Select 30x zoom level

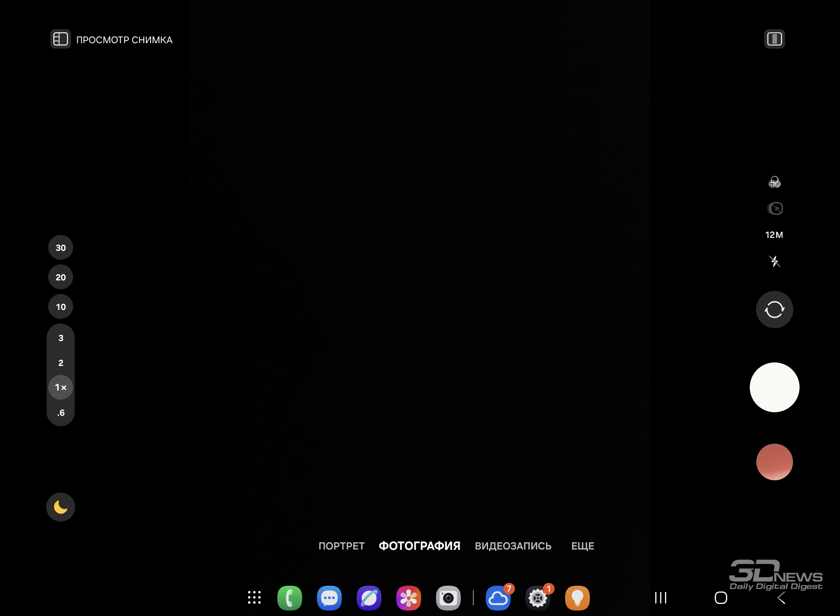61,248
